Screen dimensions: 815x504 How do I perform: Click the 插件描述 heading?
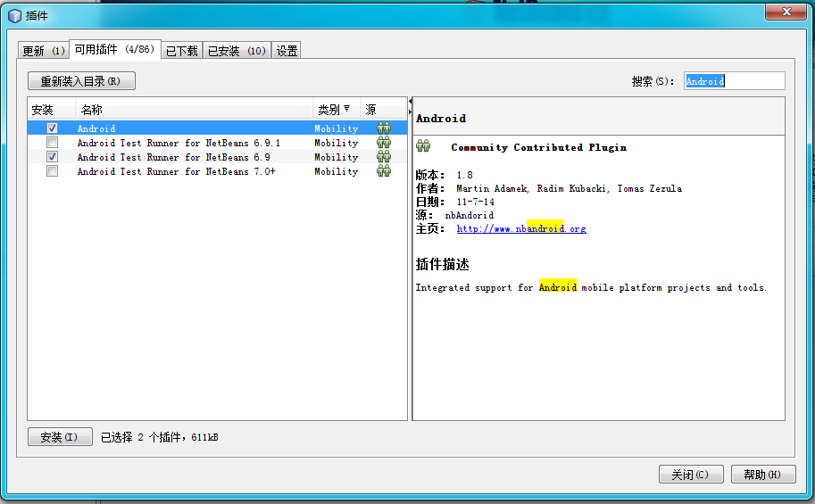tap(443, 264)
